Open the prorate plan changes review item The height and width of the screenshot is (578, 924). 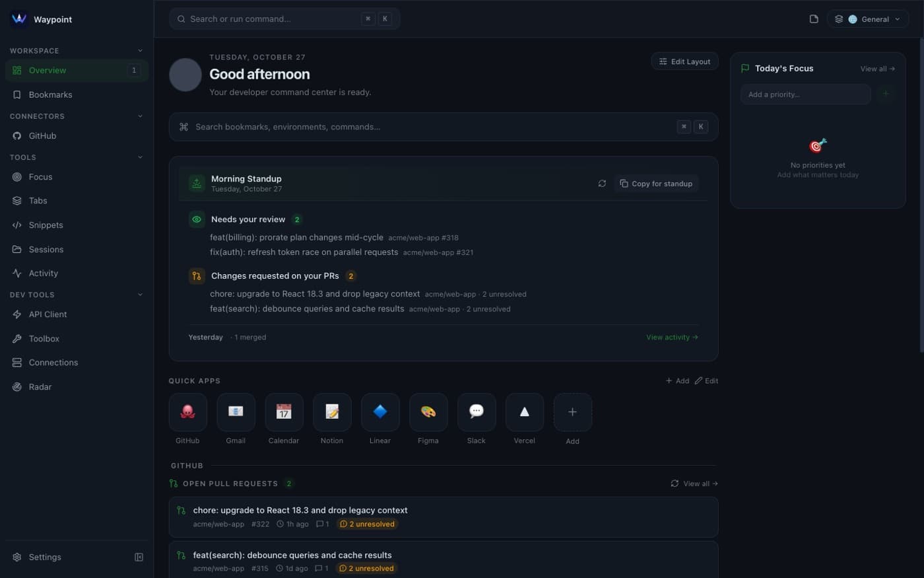[x=334, y=237]
